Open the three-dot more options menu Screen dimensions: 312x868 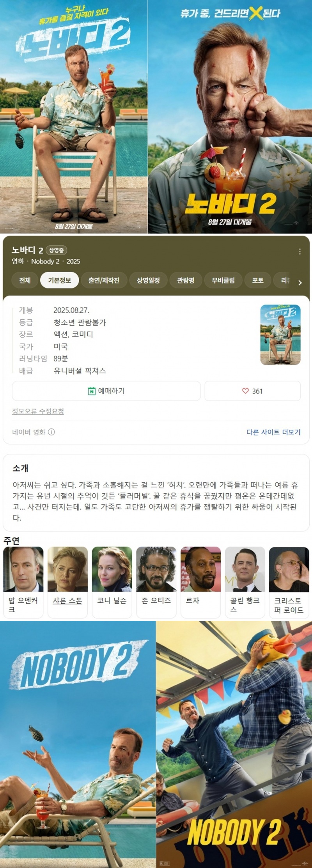(x=300, y=252)
